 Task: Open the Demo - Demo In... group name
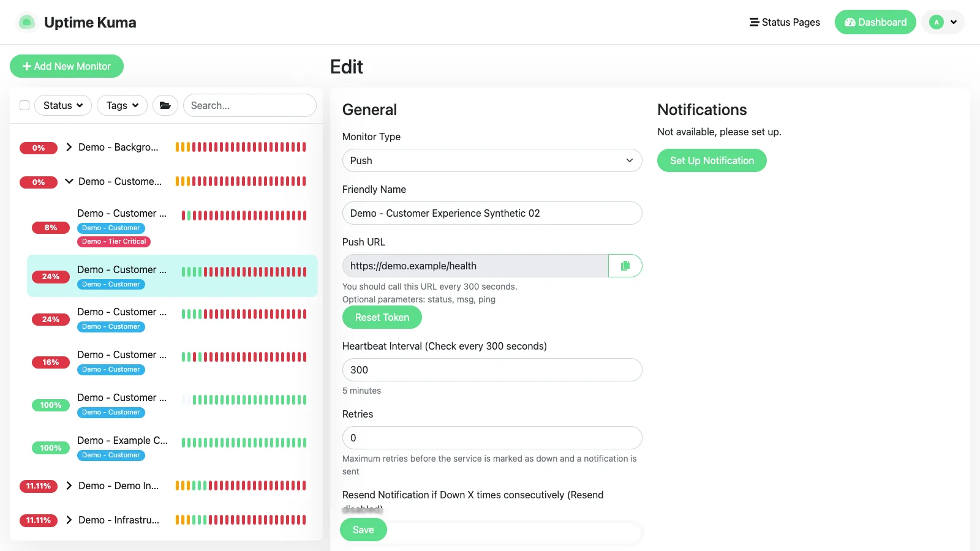(x=118, y=485)
